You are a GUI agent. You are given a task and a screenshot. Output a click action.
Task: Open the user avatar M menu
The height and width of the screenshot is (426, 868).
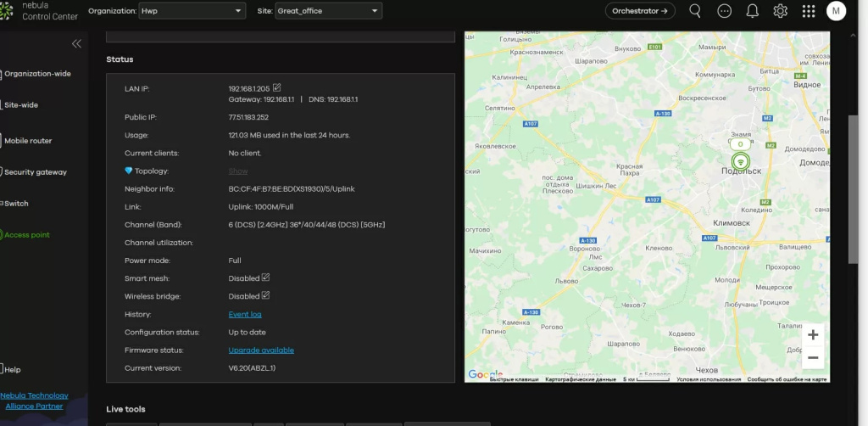pos(836,11)
